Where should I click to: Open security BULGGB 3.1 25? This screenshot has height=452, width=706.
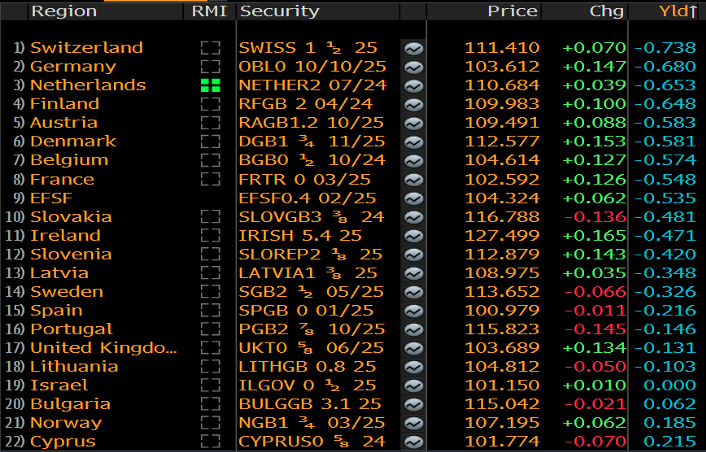pos(310,404)
